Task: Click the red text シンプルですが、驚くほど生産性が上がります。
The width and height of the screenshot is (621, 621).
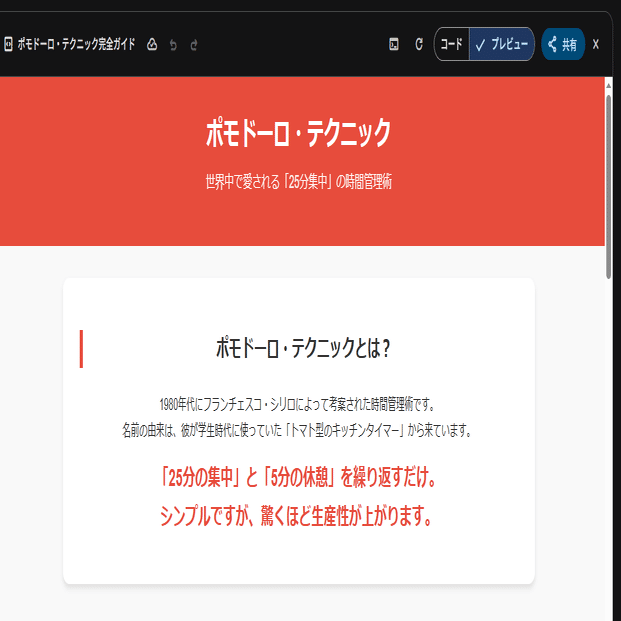Action: [296, 516]
